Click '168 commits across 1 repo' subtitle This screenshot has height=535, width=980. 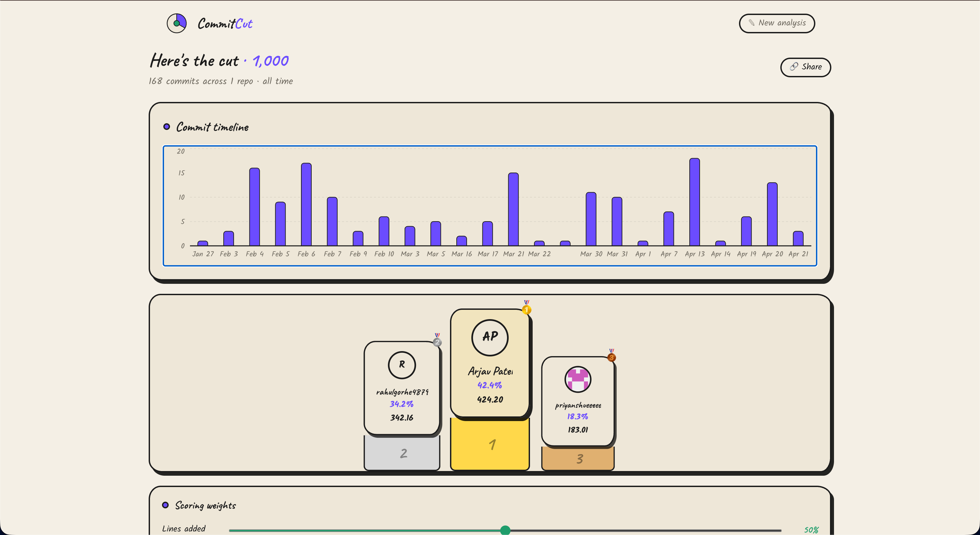(200, 81)
